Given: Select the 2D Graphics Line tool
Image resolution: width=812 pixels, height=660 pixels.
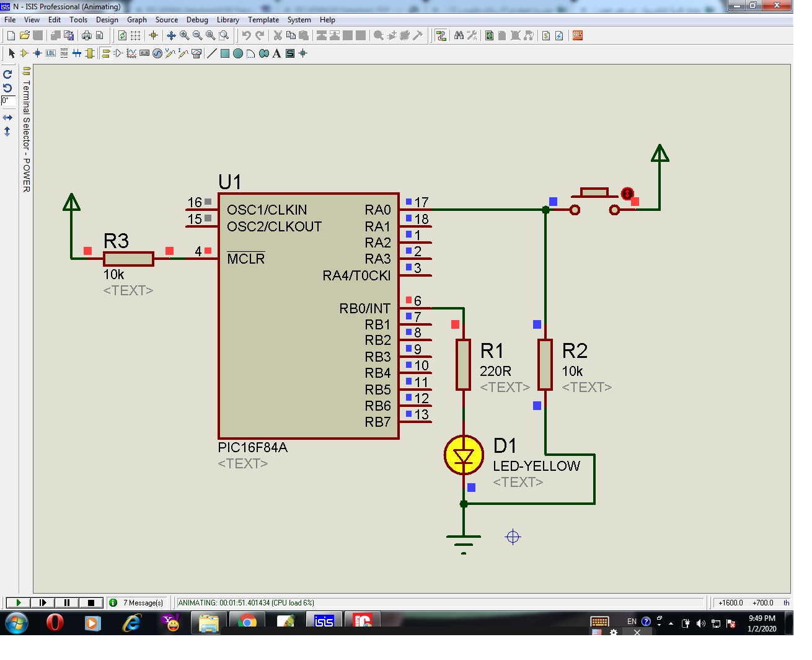Looking at the screenshot, I should [x=212, y=53].
